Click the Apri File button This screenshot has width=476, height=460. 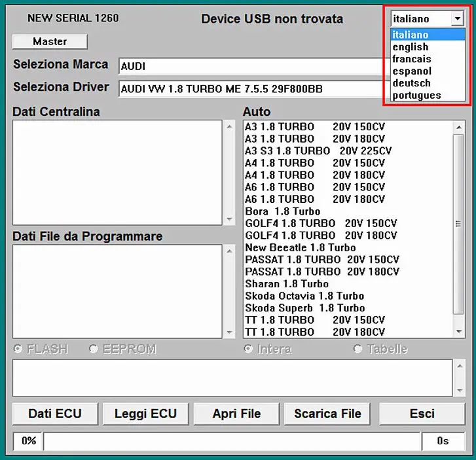(236, 414)
